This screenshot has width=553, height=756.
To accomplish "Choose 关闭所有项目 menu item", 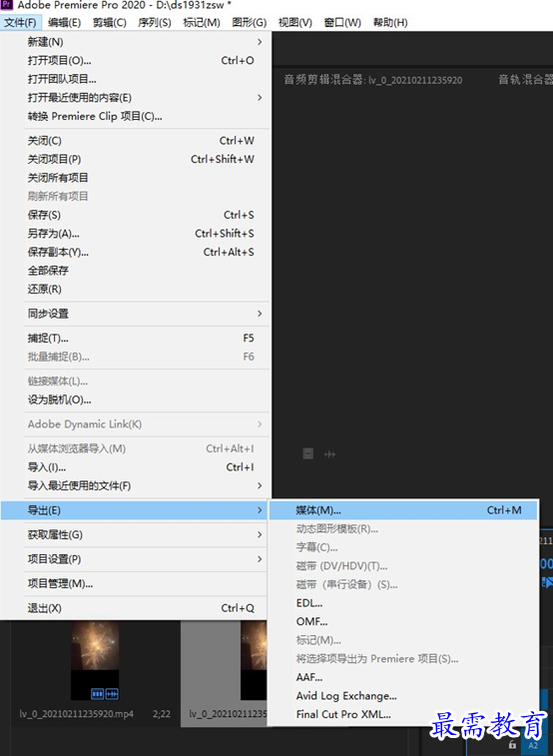I will click(x=135, y=178).
